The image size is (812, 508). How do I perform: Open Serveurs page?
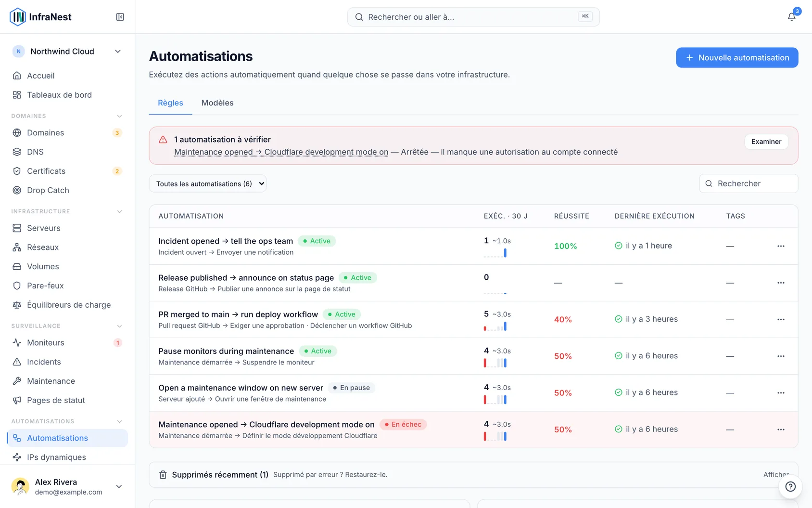click(67, 228)
